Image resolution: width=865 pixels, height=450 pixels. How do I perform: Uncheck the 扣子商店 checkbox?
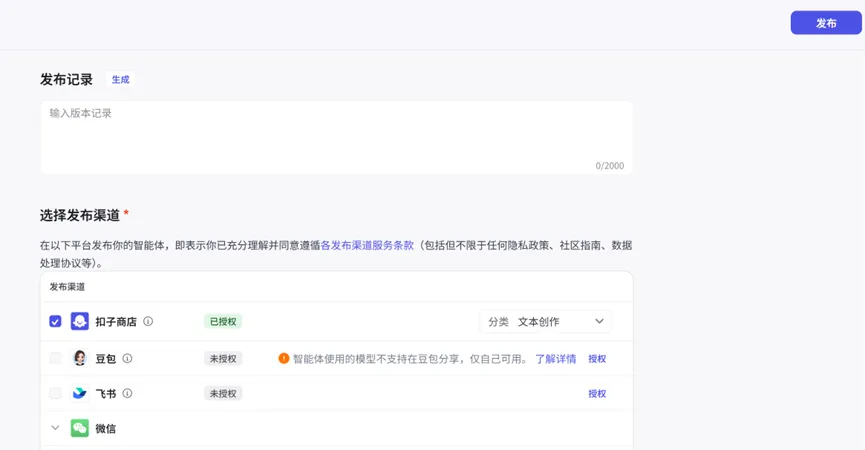point(55,322)
